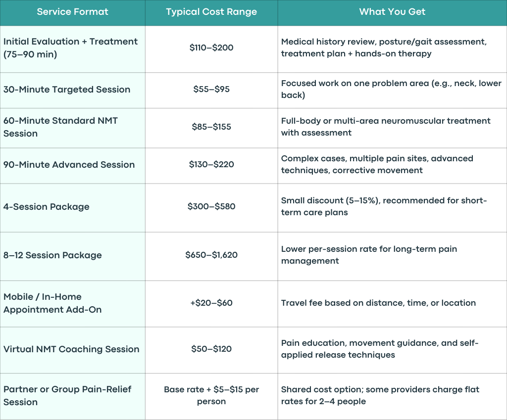Select the $55–$95 cost cell
The image size is (507, 420).
point(211,91)
